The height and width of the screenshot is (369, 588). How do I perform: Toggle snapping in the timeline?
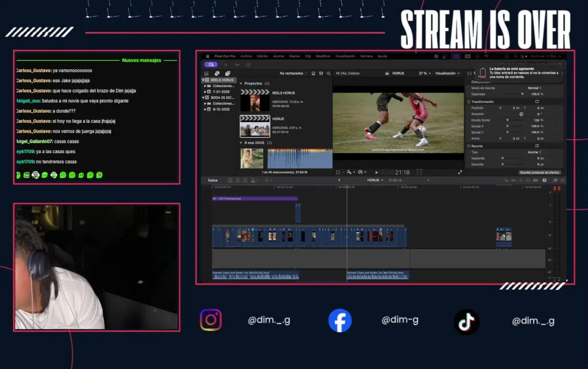pyautogui.click(x=535, y=180)
